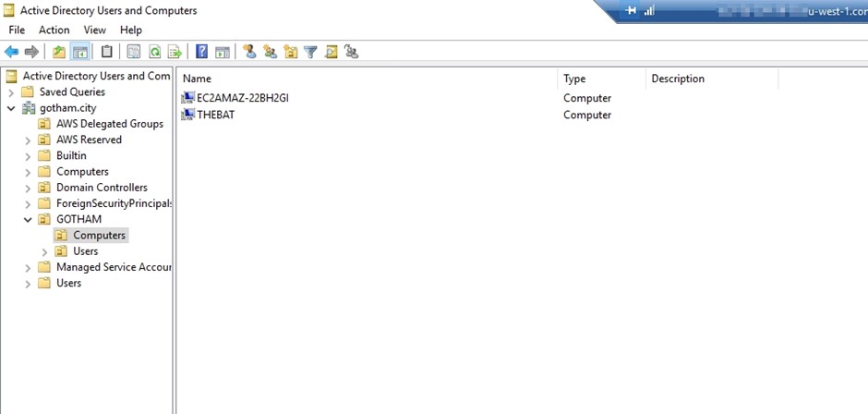Expand the ForeignSecurityPrincipals node
The height and width of the screenshot is (414, 868).
[29, 204]
